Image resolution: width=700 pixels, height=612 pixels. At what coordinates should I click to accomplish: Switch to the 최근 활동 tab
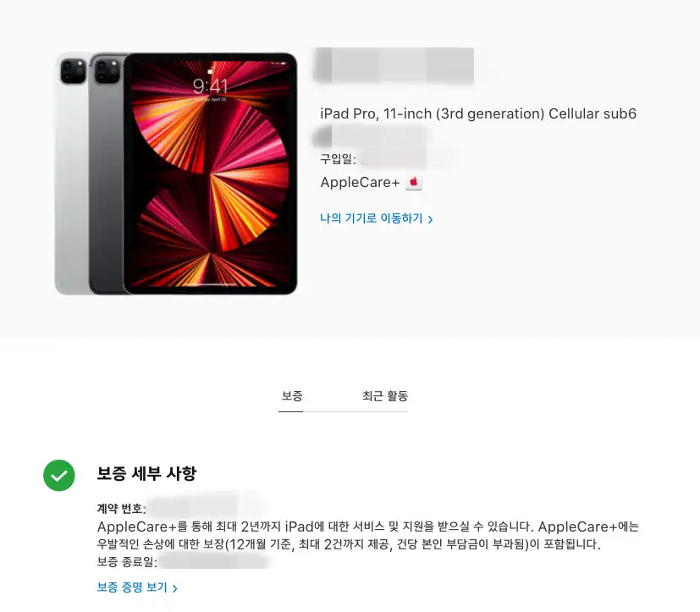(x=385, y=396)
